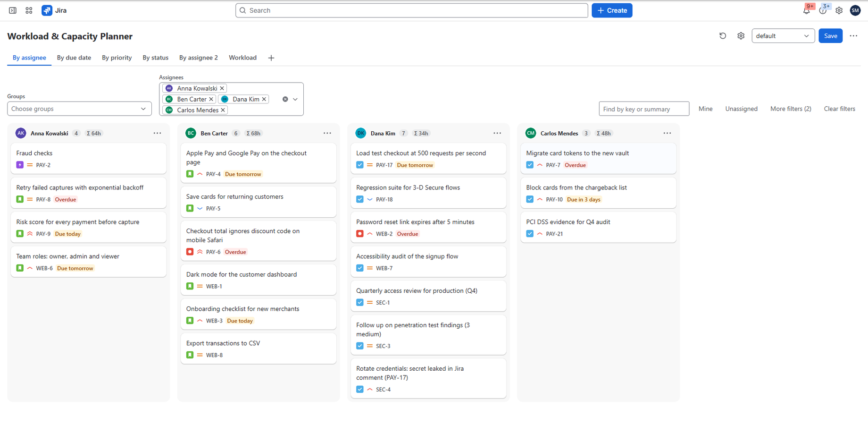Remove Ben Carter from the assignees filter

[x=211, y=99]
